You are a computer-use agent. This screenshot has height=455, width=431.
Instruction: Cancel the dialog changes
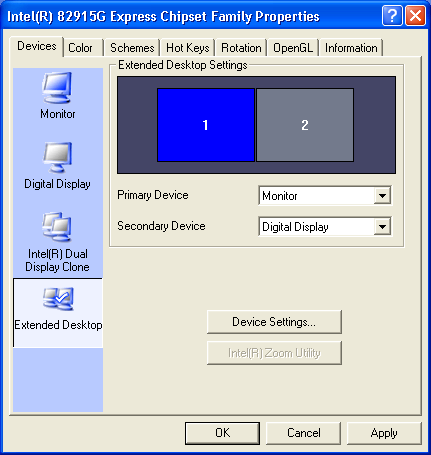coord(304,433)
